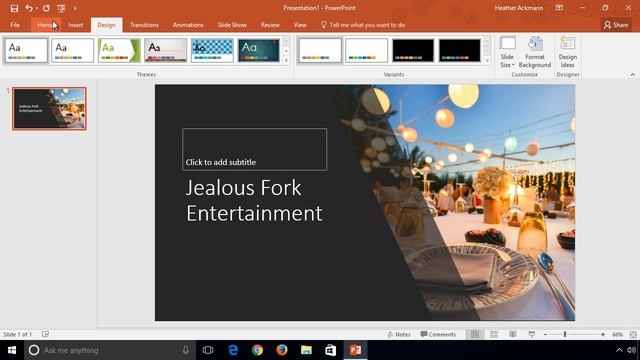This screenshot has height=360, width=640.
Task: Click the spell check status icon
Action: tap(45, 334)
